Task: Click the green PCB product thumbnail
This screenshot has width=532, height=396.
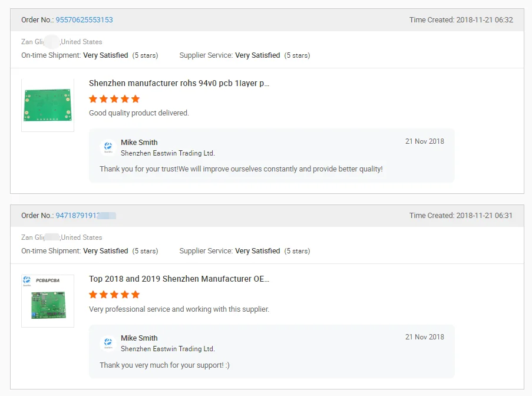Action: tap(48, 105)
